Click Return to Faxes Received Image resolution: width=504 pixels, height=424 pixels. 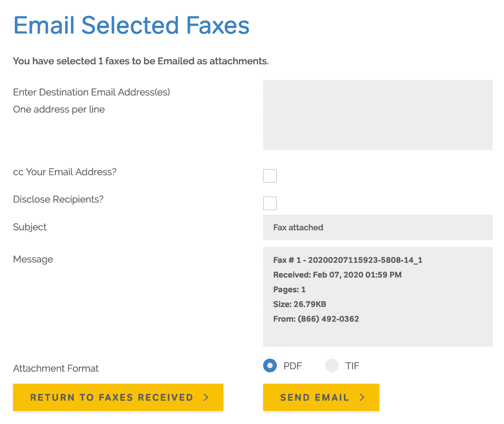coord(118,397)
